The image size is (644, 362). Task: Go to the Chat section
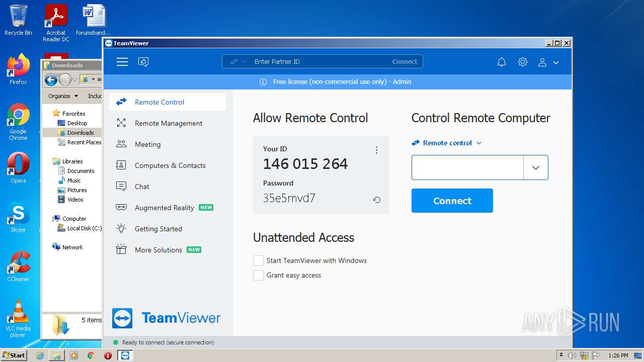pos(168,187)
